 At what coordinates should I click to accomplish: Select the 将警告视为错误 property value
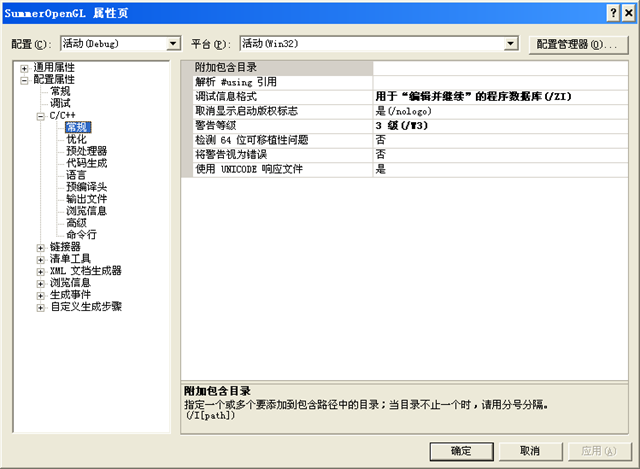(x=498, y=155)
